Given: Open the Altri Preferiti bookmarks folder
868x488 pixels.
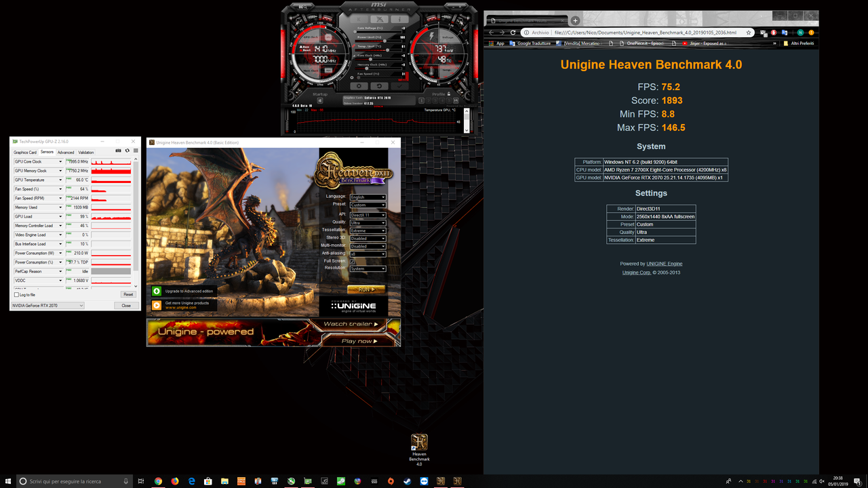Looking at the screenshot, I should tap(798, 43).
